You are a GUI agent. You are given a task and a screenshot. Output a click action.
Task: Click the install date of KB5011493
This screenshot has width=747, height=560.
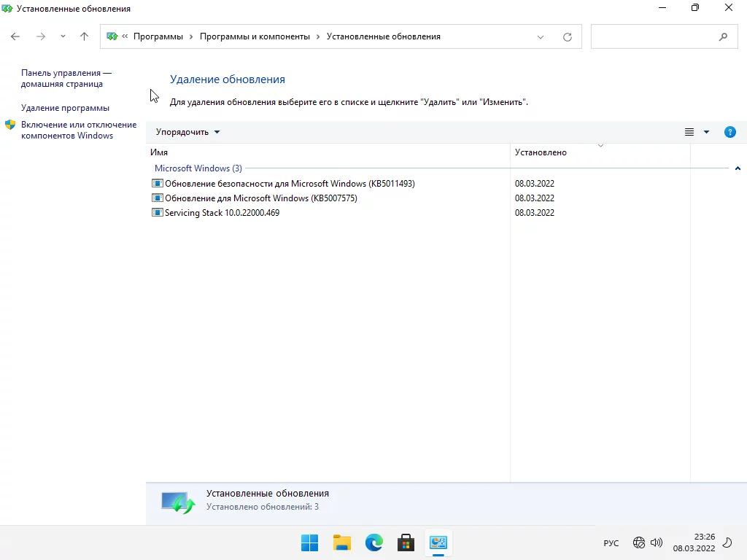coord(535,183)
